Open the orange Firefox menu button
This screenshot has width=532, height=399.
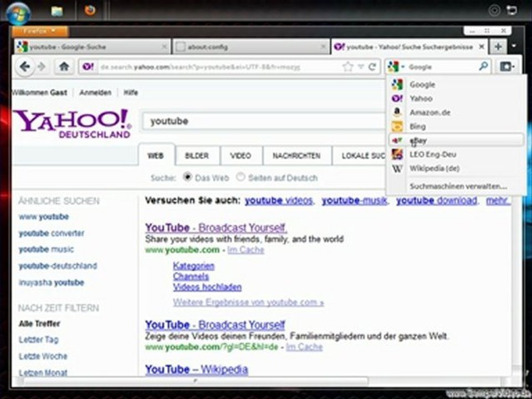pyautogui.click(x=40, y=31)
